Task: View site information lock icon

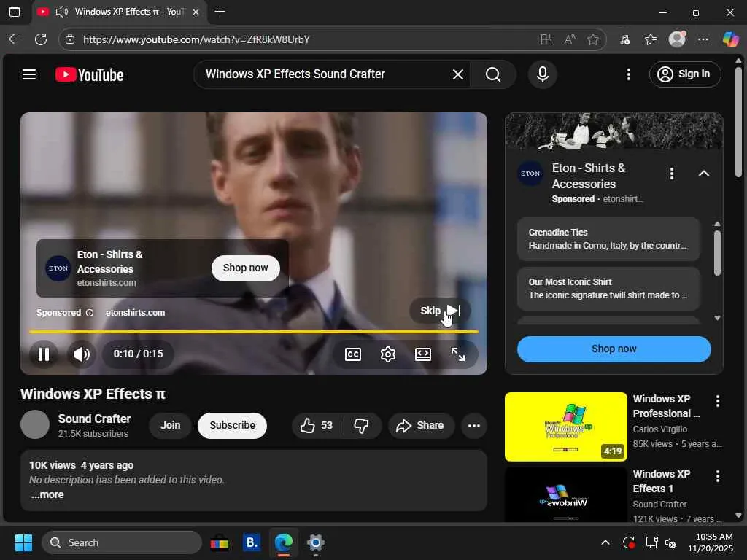Action: 70,39
